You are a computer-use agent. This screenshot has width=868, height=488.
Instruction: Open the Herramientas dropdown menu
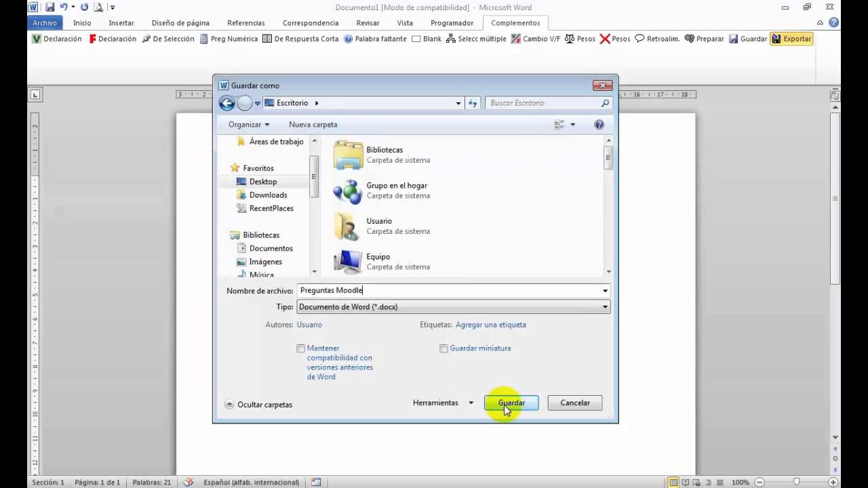click(x=443, y=403)
